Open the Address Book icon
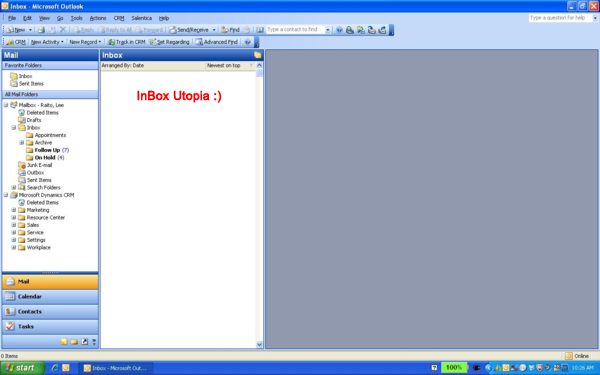Screen dimensions: 600x375 tap(260, 30)
